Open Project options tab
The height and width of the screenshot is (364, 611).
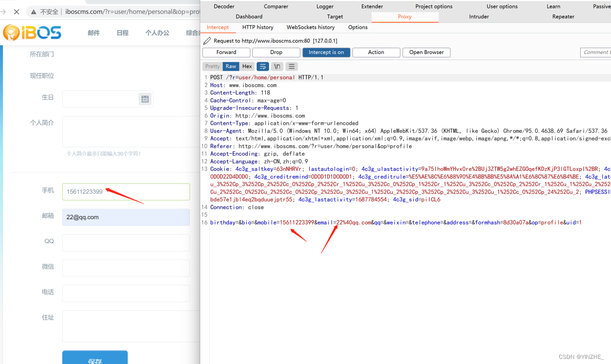point(434,7)
